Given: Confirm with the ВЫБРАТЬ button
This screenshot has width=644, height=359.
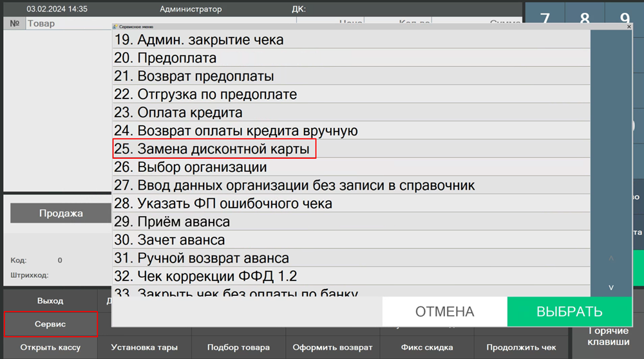Looking at the screenshot, I should pyautogui.click(x=569, y=312).
